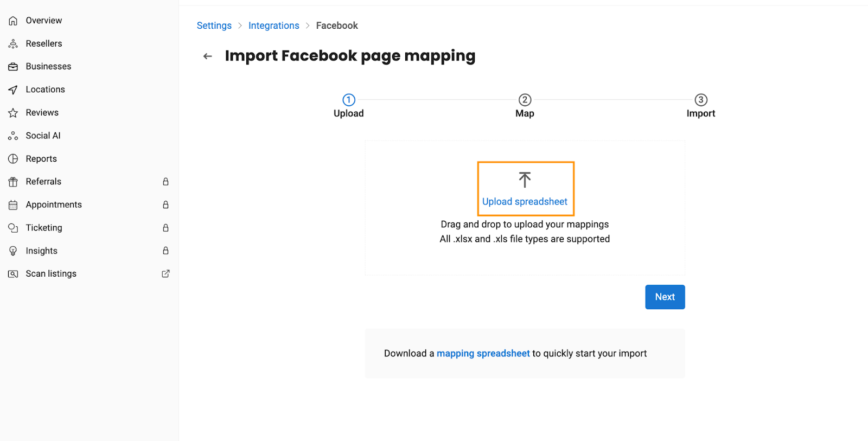Go back using the left arrow
The height and width of the screenshot is (441, 868).
click(207, 56)
